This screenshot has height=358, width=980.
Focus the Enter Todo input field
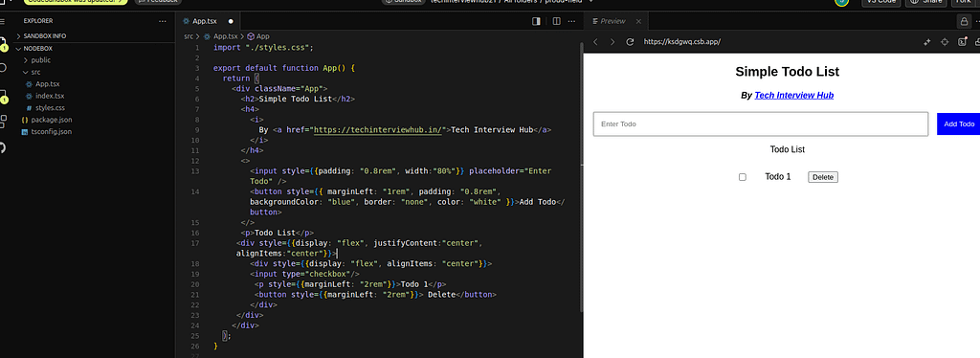click(x=761, y=124)
